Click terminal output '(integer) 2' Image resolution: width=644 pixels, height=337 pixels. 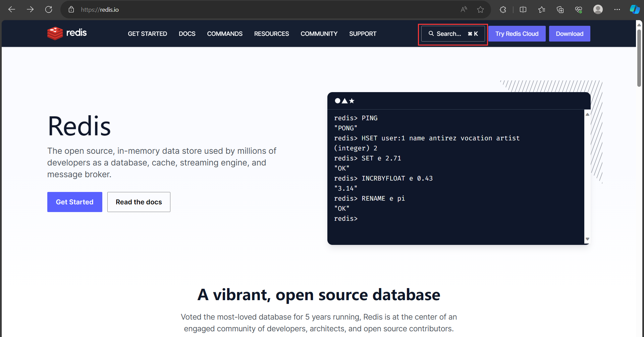356,148
